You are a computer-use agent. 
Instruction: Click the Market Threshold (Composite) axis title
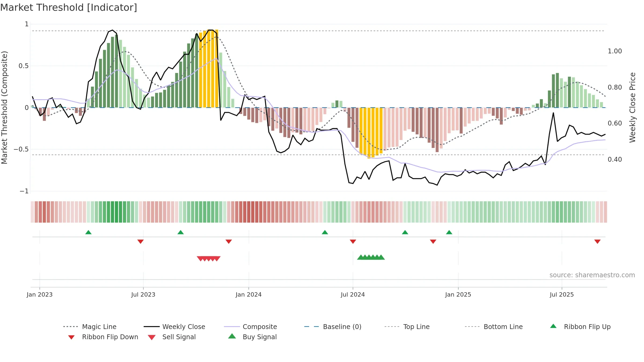coord(4,108)
